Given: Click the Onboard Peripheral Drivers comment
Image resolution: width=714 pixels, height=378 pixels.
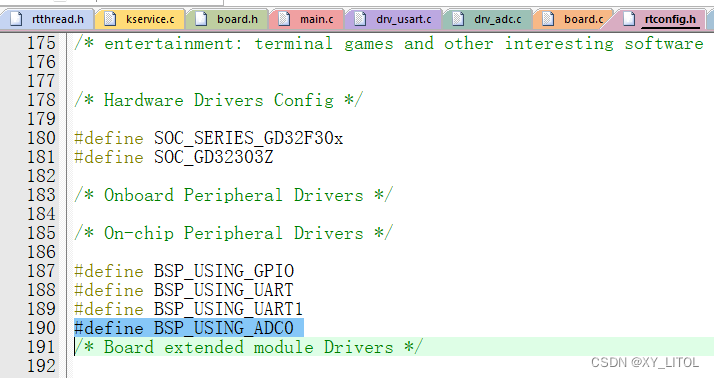Looking at the screenshot, I should [x=234, y=195].
